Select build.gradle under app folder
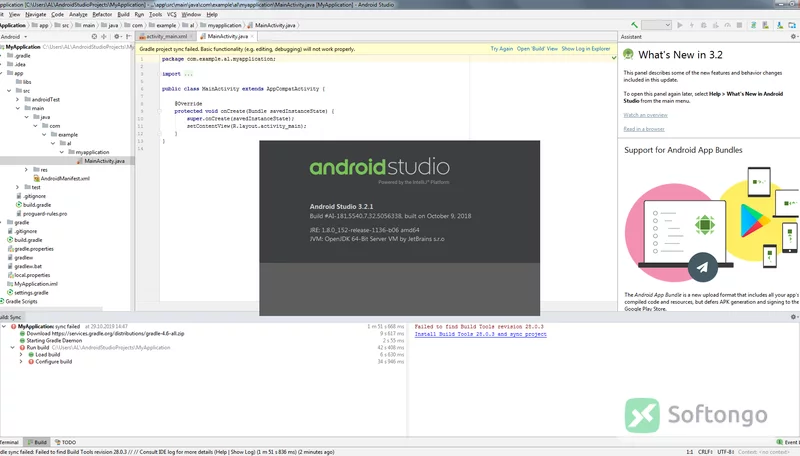This screenshot has width=800, height=456. point(37,205)
